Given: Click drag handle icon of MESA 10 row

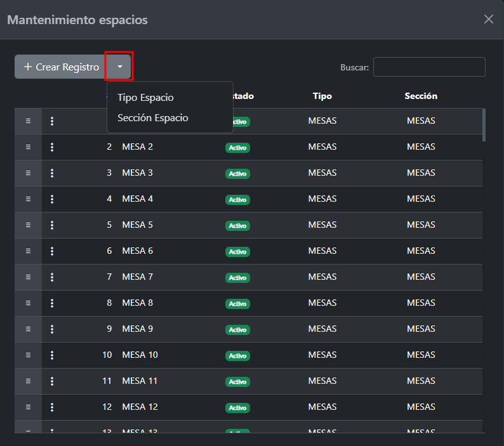Looking at the screenshot, I should (28, 355).
